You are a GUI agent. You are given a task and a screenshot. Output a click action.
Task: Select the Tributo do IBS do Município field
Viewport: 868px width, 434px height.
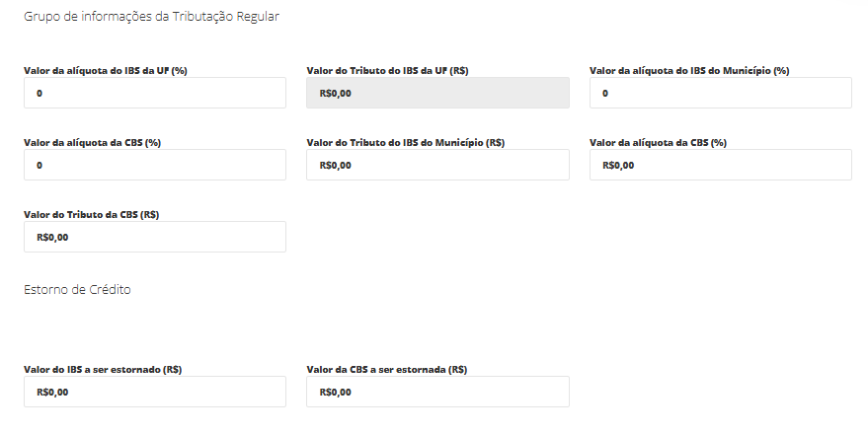pyautogui.click(x=437, y=165)
